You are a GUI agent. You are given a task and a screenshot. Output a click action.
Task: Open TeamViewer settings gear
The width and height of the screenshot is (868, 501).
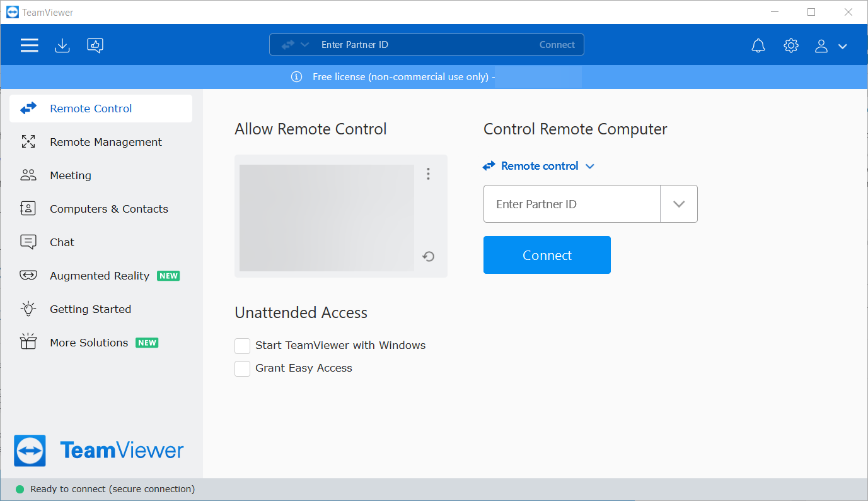point(790,45)
